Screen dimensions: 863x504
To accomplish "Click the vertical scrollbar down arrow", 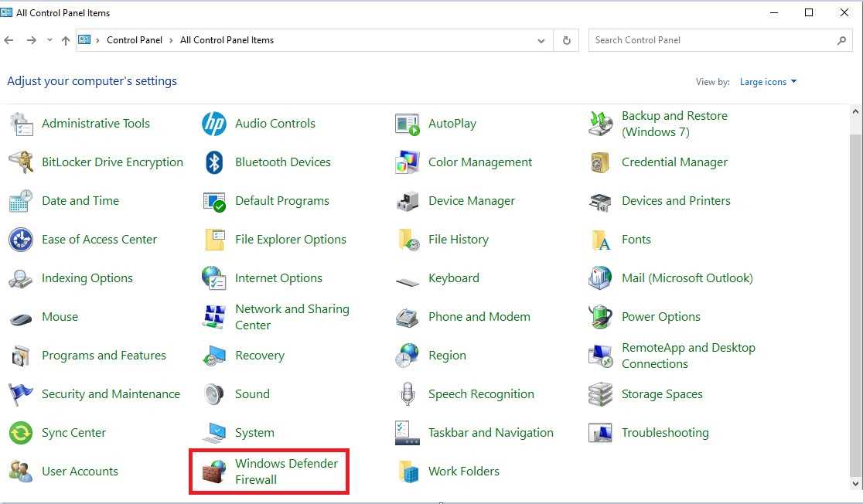I will tap(856, 483).
